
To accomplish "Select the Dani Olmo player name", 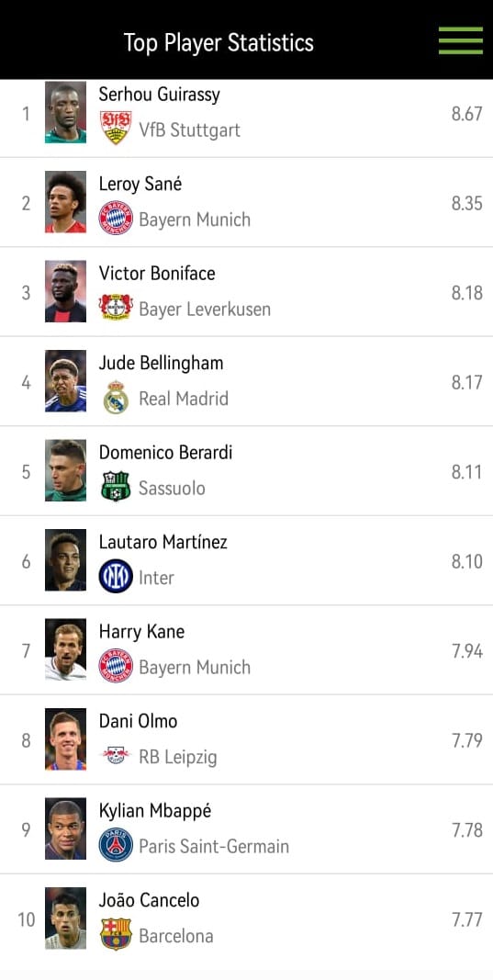I will [x=138, y=721].
